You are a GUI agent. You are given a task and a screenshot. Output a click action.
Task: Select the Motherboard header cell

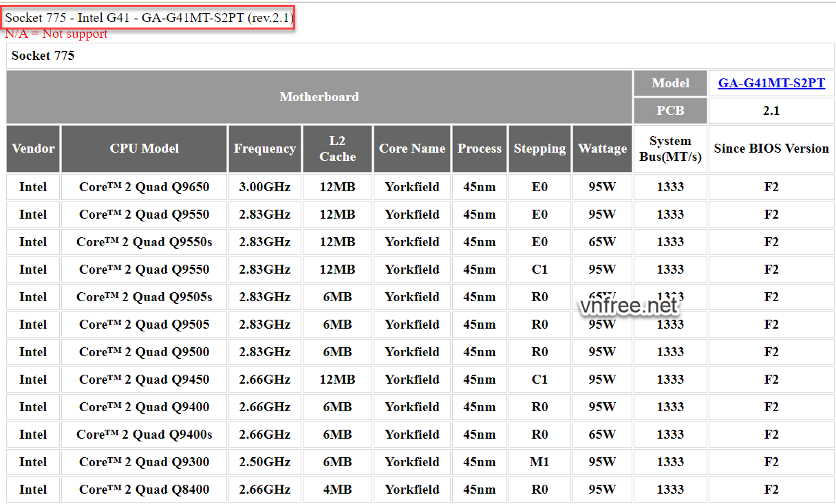319,97
